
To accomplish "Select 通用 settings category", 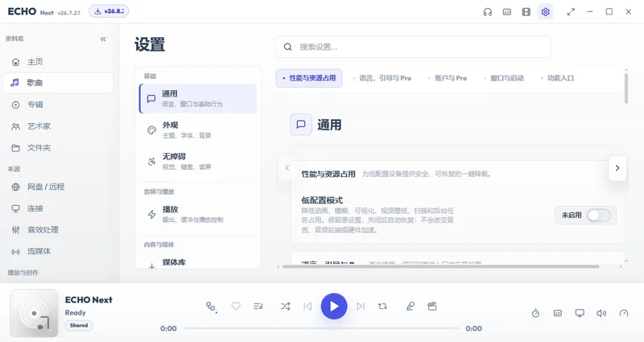I will click(198, 98).
